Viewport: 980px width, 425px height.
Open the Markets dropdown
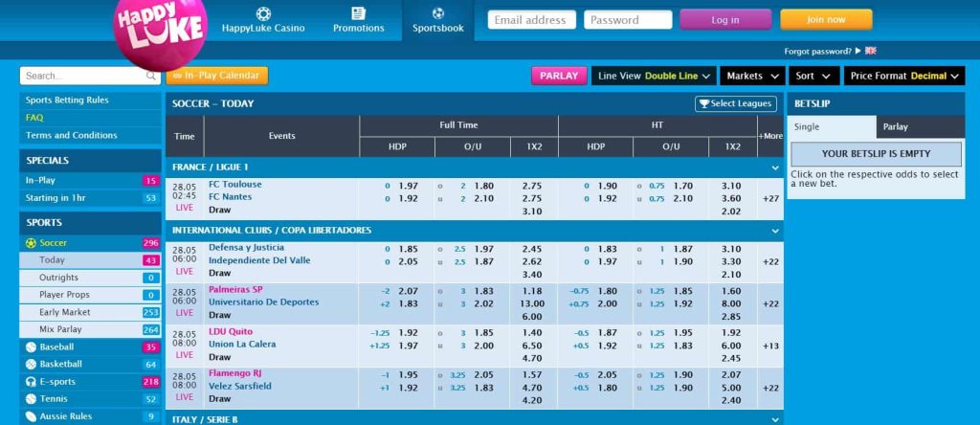[752, 76]
